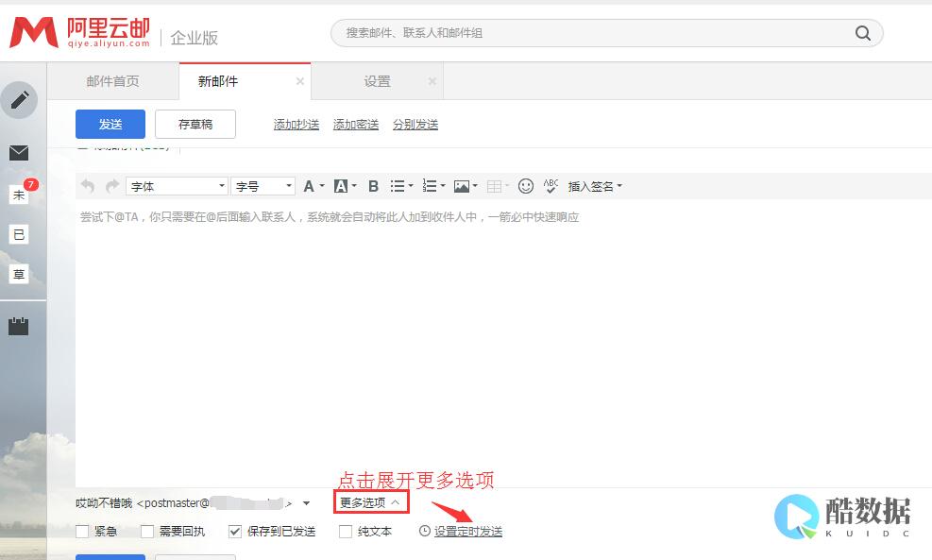Open the sender address dropdown arrow
Viewport: 932px width, 560px height.
pos(306,503)
